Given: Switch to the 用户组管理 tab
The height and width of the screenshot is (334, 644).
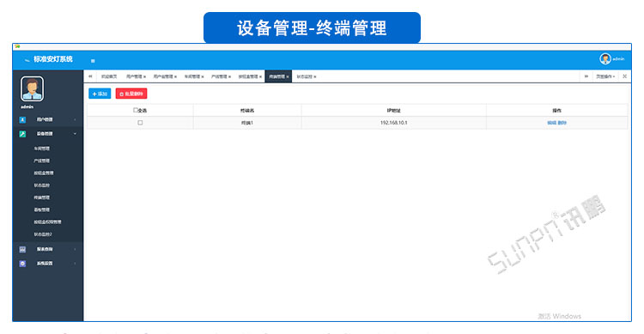Looking at the screenshot, I should point(163,76).
